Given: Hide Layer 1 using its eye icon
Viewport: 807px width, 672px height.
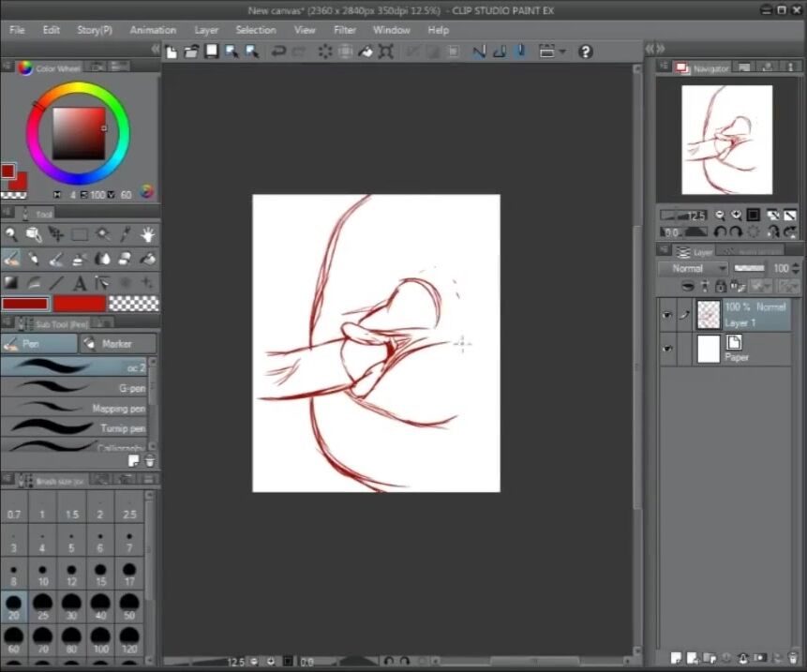Looking at the screenshot, I should (x=667, y=315).
